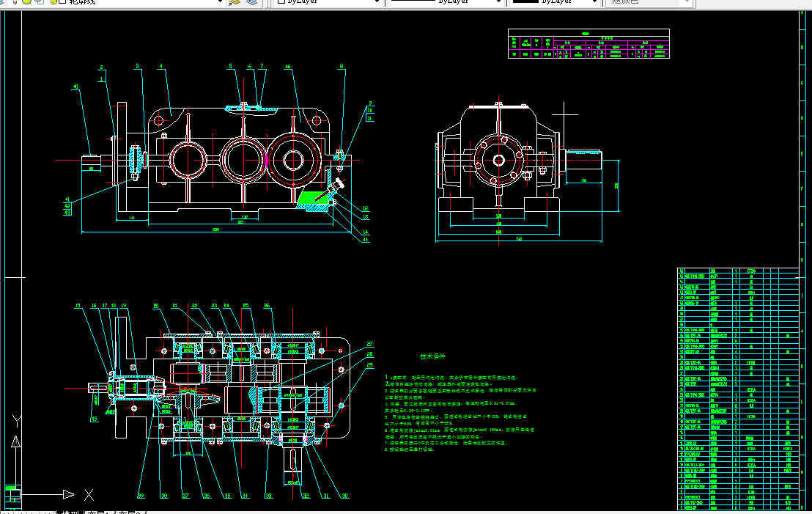Select part balloon number 44 in front view
This screenshot has height=514, width=812.
pos(366,239)
